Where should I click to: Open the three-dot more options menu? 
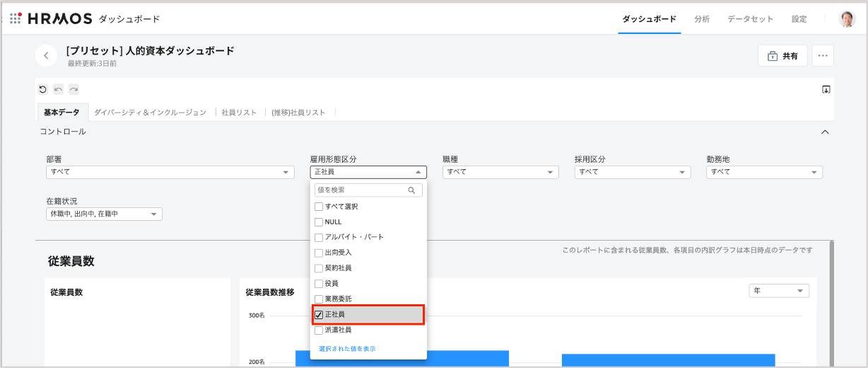tap(822, 56)
